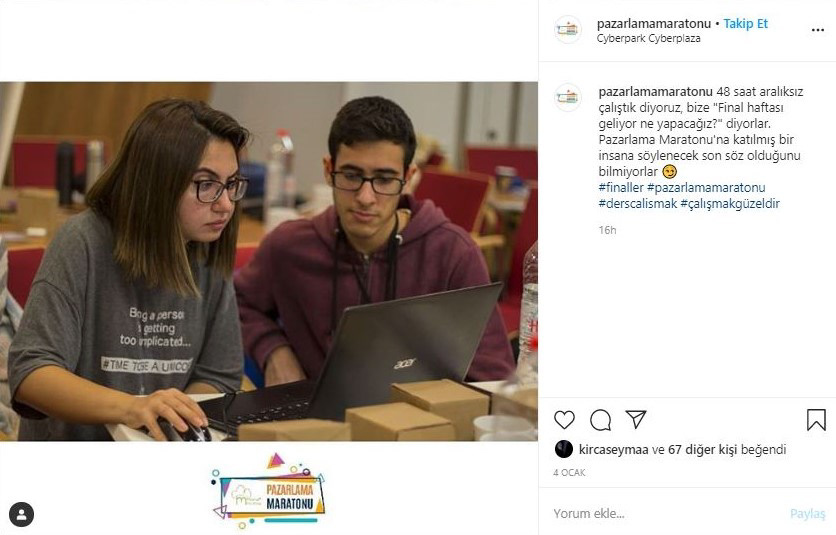Click the 4 OCAK post date

[x=569, y=473]
